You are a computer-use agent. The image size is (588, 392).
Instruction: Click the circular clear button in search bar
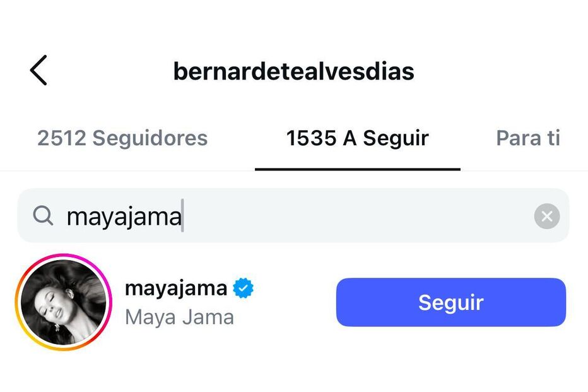546,216
